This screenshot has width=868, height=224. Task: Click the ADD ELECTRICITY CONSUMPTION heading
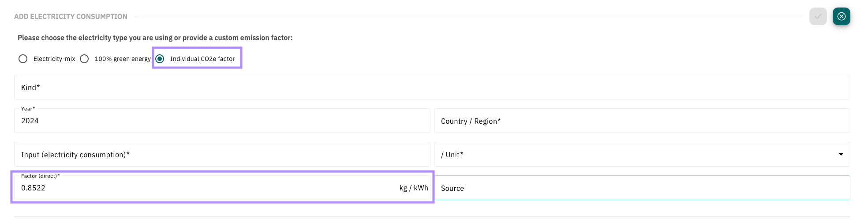click(x=71, y=16)
